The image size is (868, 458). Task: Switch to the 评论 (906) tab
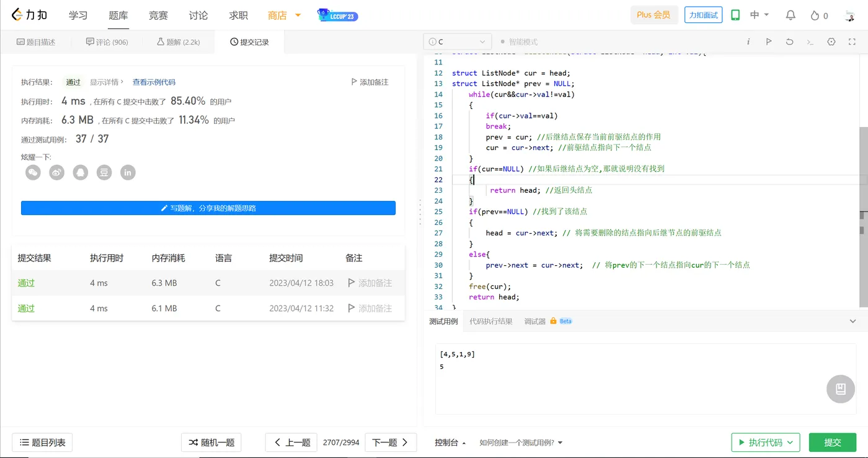coord(107,42)
